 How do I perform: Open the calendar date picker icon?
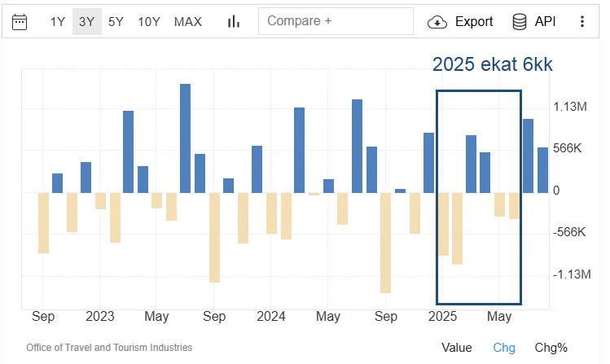pyautogui.click(x=20, y=22)
